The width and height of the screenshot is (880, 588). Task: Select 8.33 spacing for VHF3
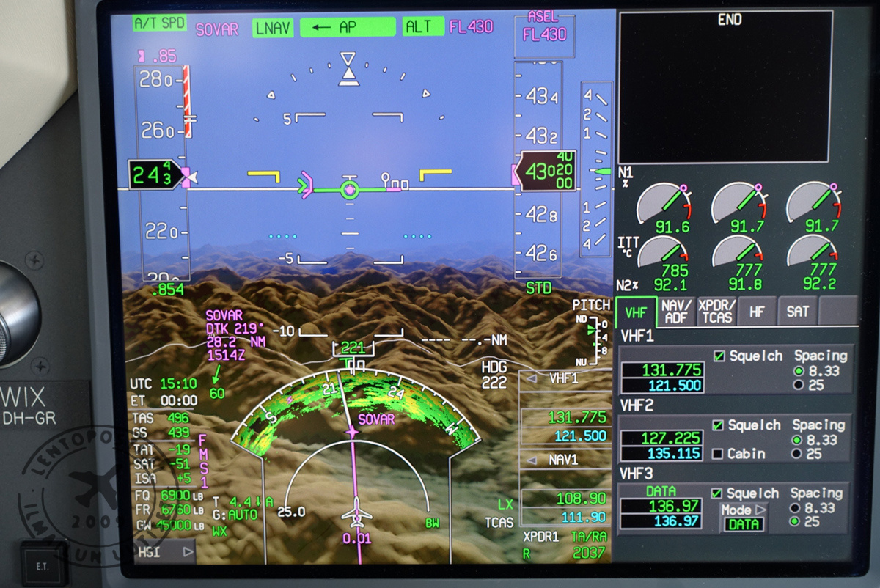point(794,508)
